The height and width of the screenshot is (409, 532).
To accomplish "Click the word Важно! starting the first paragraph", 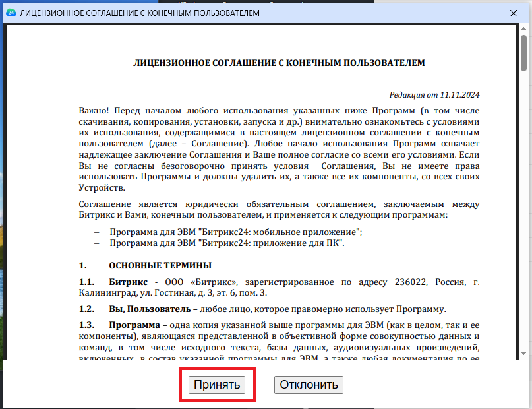I will click(94, 111).
